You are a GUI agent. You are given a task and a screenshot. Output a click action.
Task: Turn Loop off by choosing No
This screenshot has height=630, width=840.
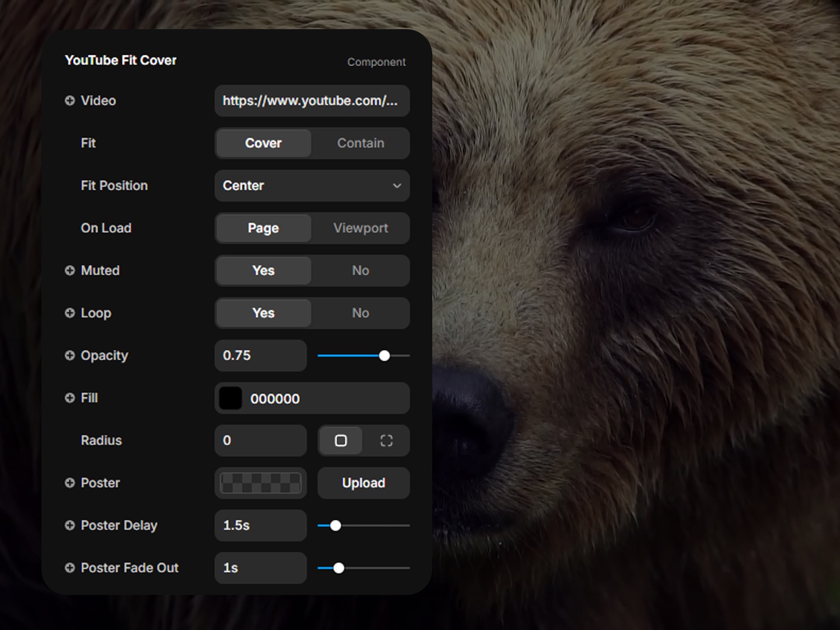[360, 313]
